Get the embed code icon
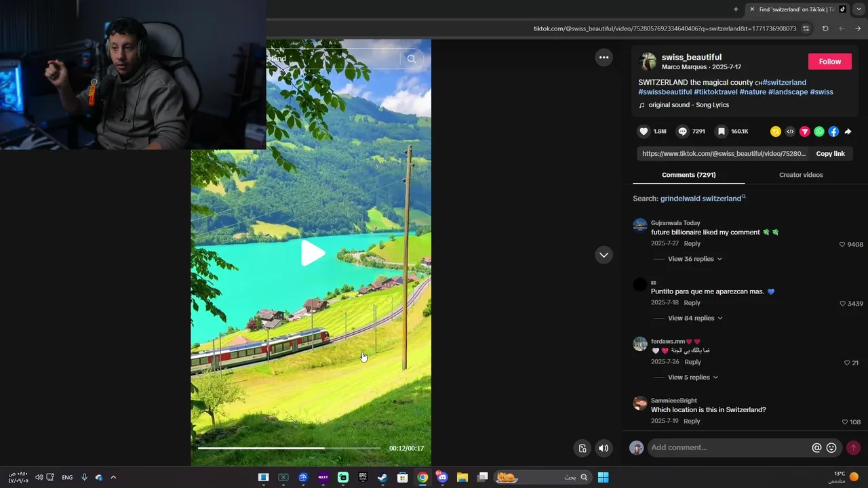 790,131
